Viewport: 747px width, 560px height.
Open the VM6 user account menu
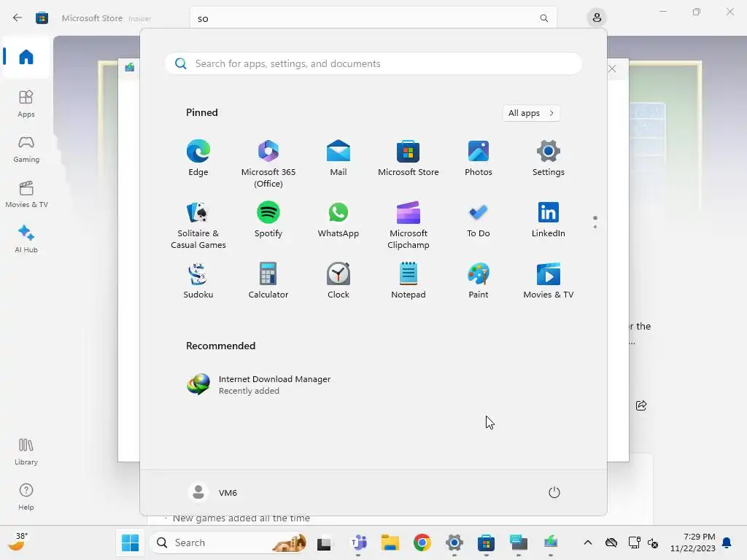[213, 492]
